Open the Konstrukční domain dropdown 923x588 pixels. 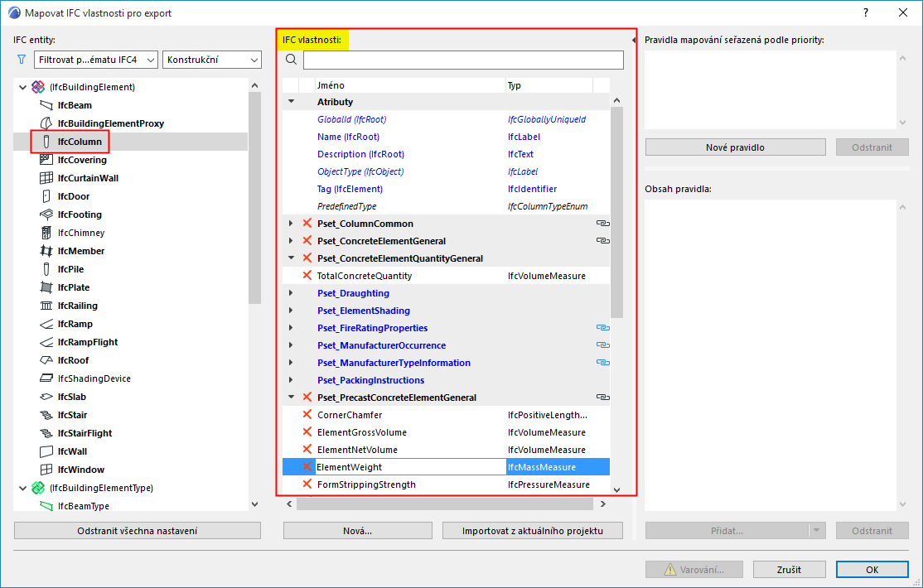pos(212,60)
